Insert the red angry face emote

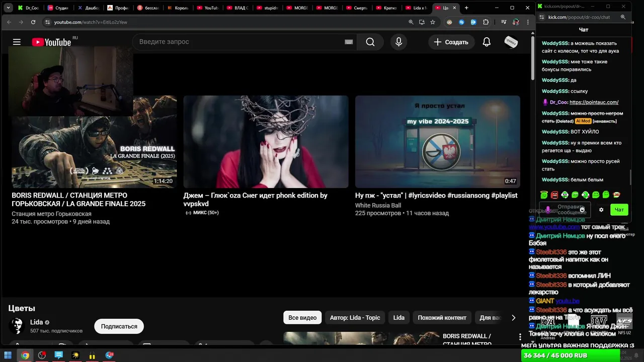554,195
